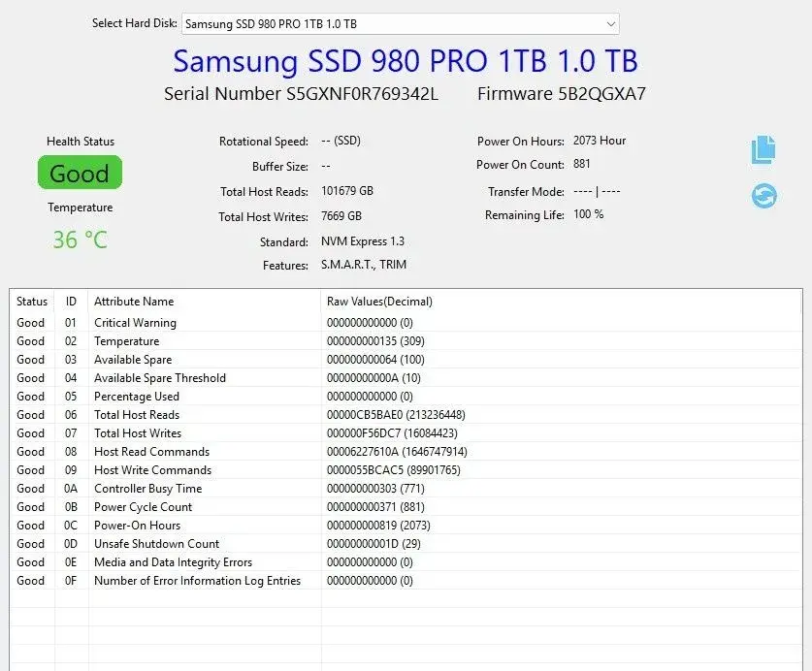
Task: Select the Power Cycle Count row
Action: (406, 507)
